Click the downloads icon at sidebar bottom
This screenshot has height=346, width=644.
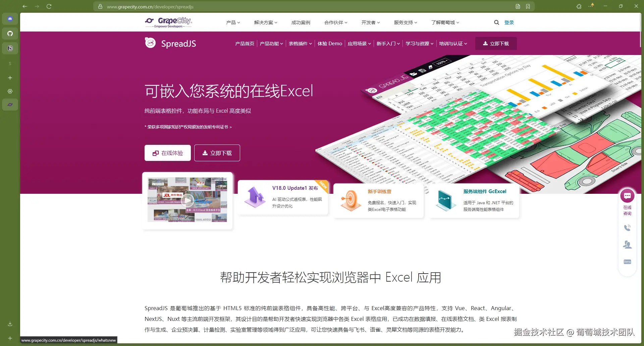[10, 324]
